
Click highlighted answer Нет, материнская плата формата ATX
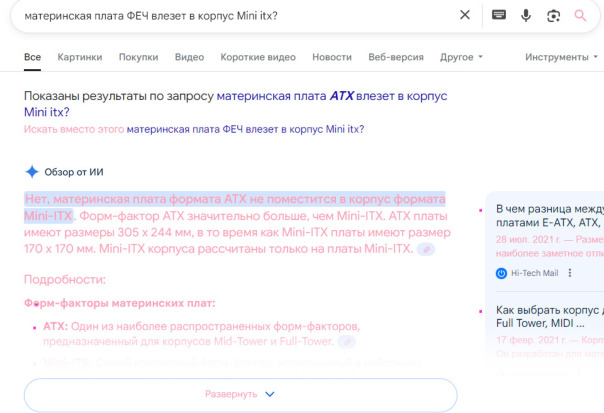pyautogui.click(x=235, y=207)
